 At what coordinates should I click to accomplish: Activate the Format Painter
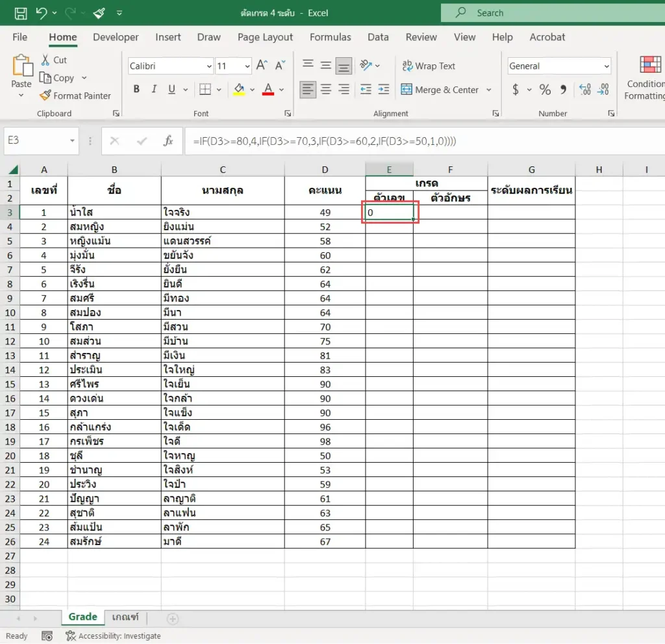tap(75, 96)
